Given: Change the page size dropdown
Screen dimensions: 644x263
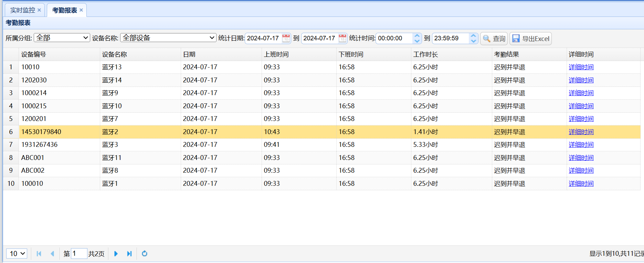Looking at the screenshot, I should (x=17, y=254).
